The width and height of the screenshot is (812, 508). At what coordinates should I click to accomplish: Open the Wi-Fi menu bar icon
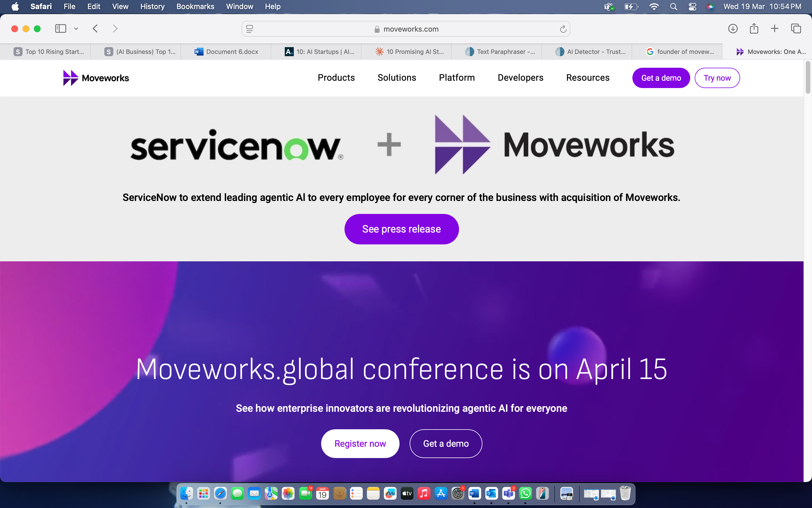click(654, 6)
